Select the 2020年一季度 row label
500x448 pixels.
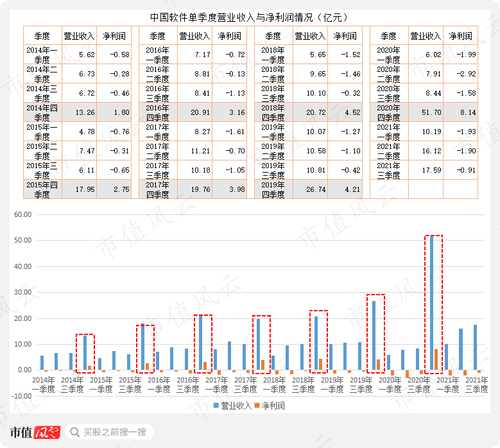(389, 55)
